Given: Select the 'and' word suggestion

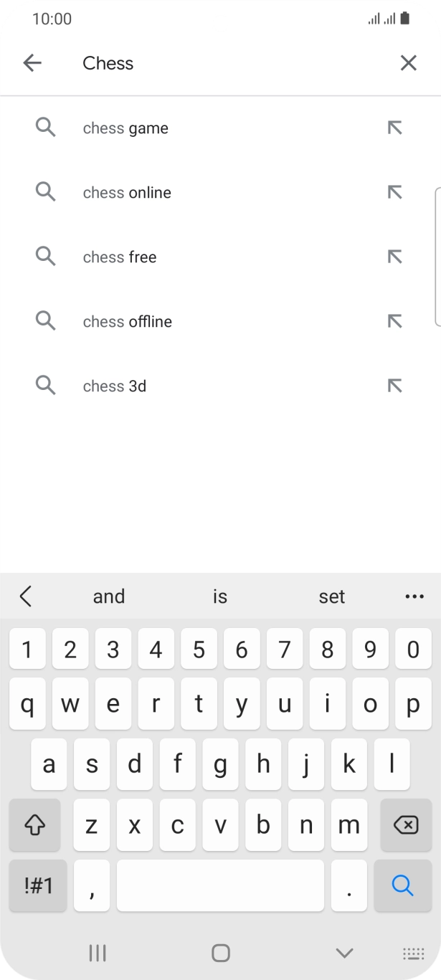Looking at the screenshot, I should (109, 596).
